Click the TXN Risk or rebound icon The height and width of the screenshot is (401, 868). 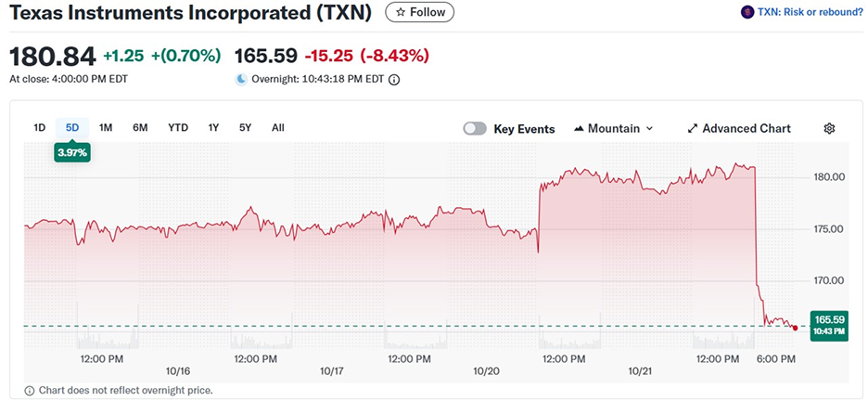coord(747,12)
